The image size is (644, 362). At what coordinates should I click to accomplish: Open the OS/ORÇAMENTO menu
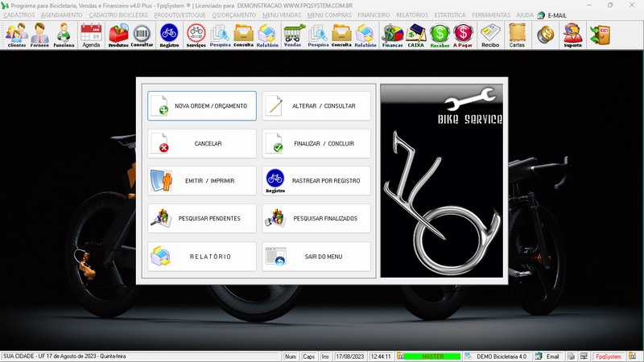pos(233,14)
